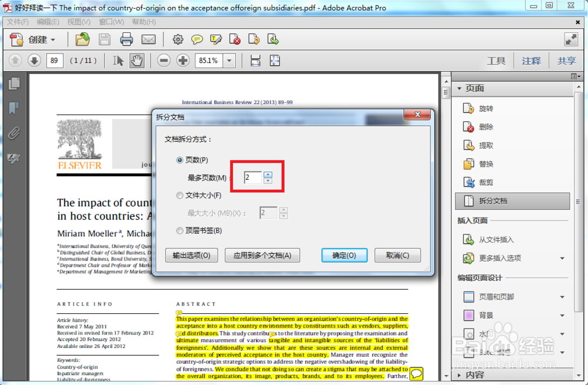Click 应用到多个文档 button
The image size is (588, 385).
tap(262, 255)
